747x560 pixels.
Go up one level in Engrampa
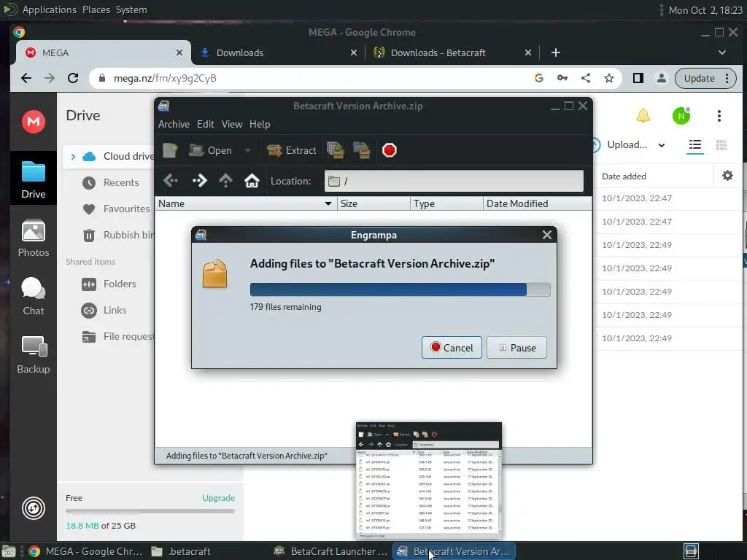[226, 181]
